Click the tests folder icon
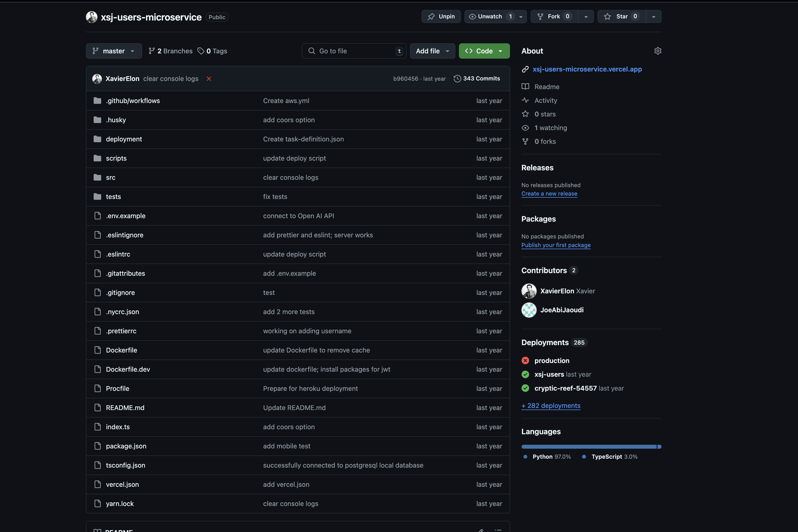Image resolution: width=798 pixels, height=532 pixels. tap(97, 196)
